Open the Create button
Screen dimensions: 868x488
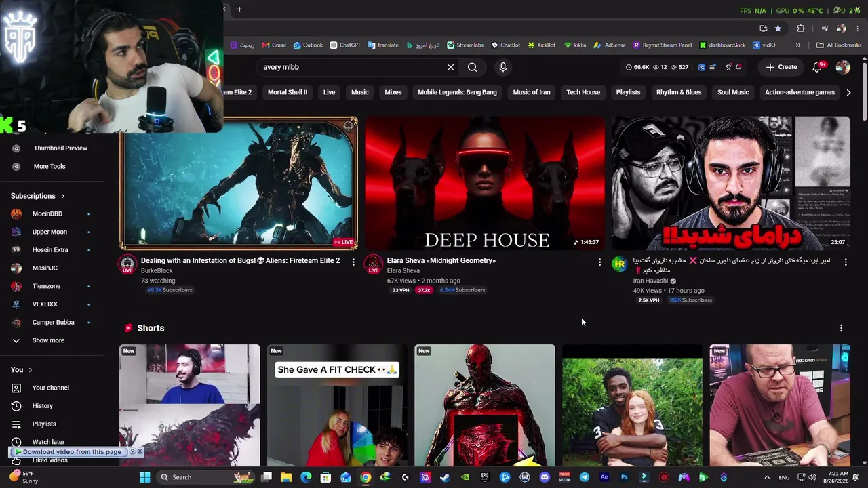click(x=781, y=67)
